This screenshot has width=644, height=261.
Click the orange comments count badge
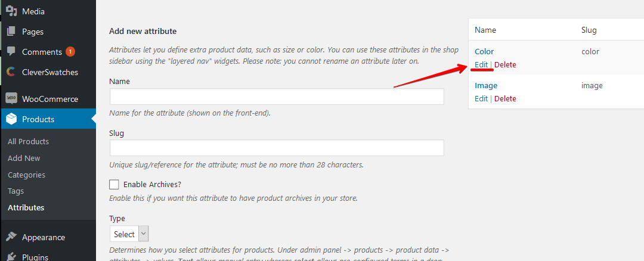70,52
